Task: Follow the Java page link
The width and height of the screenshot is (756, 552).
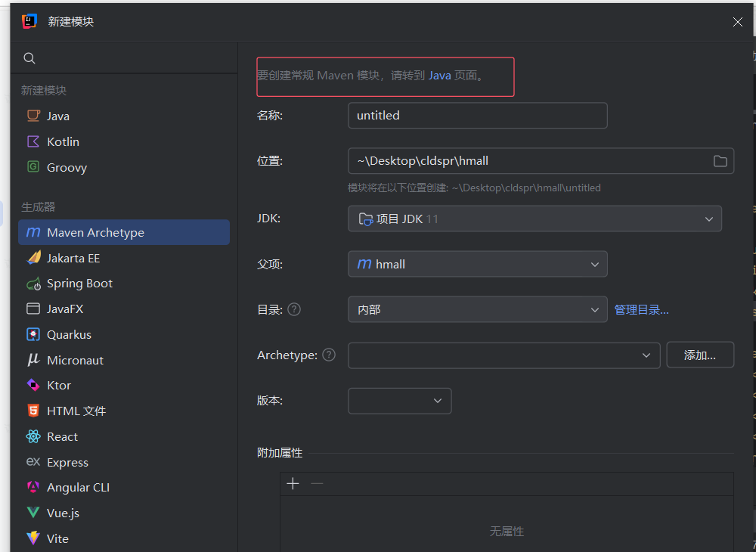Action: [440, 75]
